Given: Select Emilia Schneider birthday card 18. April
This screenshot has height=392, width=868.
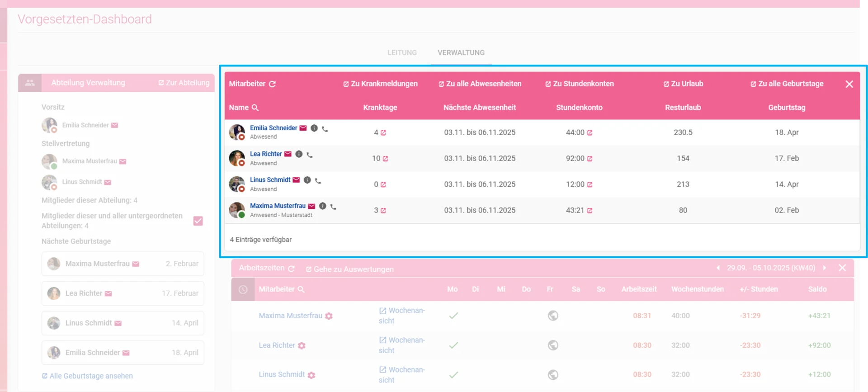Looking at the screenshot, I should (x=123, y=353).
